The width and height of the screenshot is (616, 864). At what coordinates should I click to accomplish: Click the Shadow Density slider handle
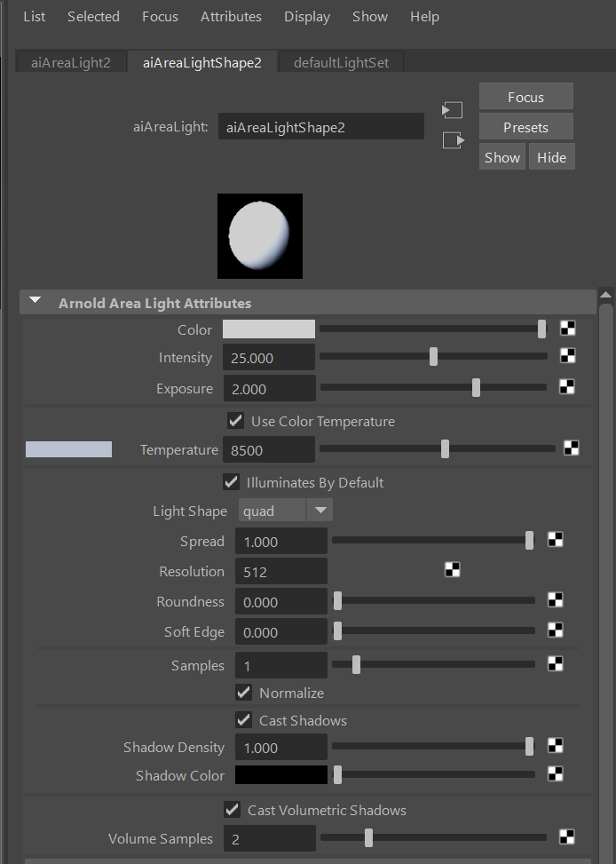point(530,746)
